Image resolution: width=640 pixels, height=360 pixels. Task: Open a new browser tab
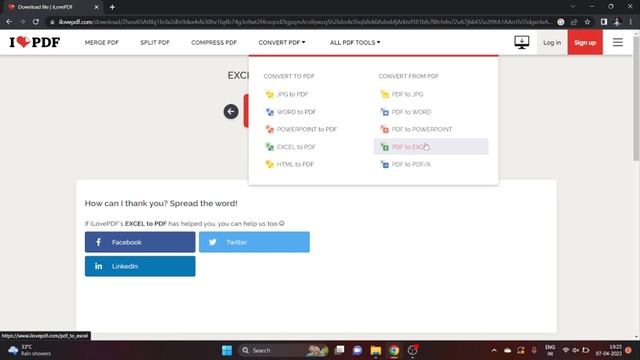[x=112, y=7]
